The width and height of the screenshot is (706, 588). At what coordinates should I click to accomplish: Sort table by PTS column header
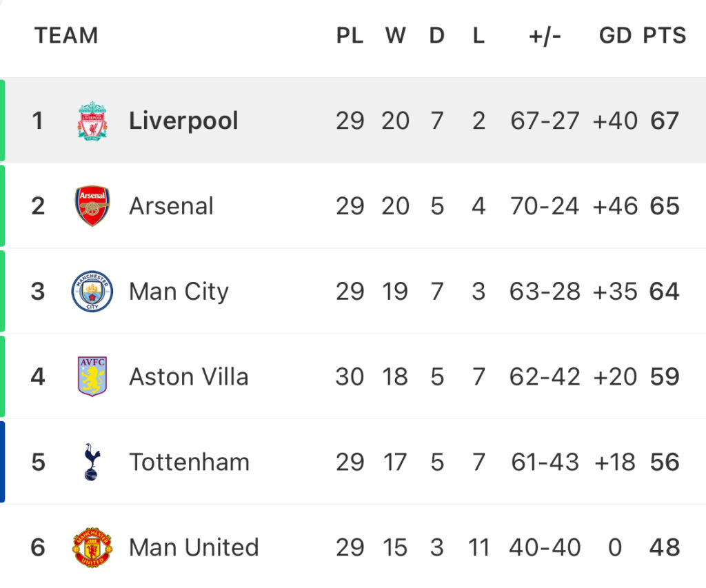point(665,35)
